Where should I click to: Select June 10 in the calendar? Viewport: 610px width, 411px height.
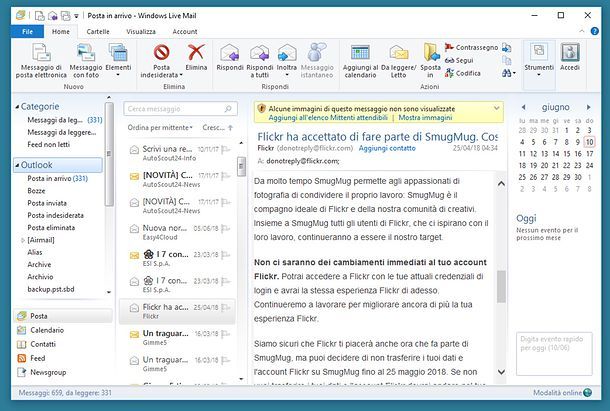589,142
